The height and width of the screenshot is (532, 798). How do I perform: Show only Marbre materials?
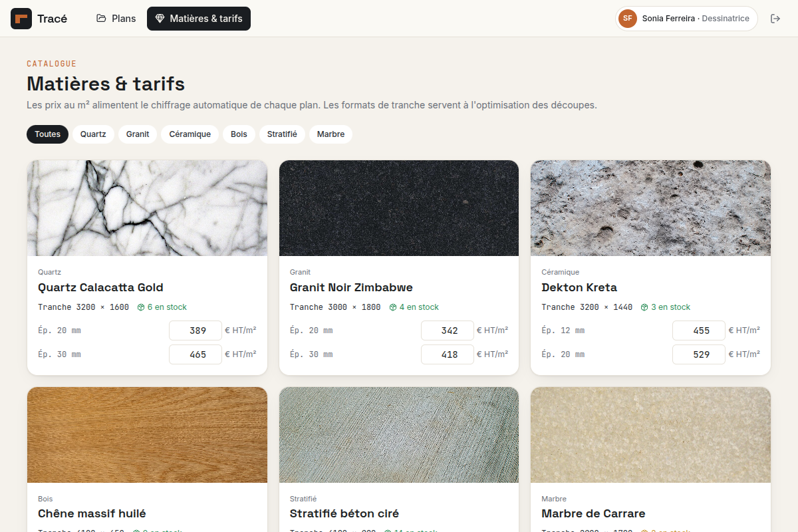click(331, 134)
